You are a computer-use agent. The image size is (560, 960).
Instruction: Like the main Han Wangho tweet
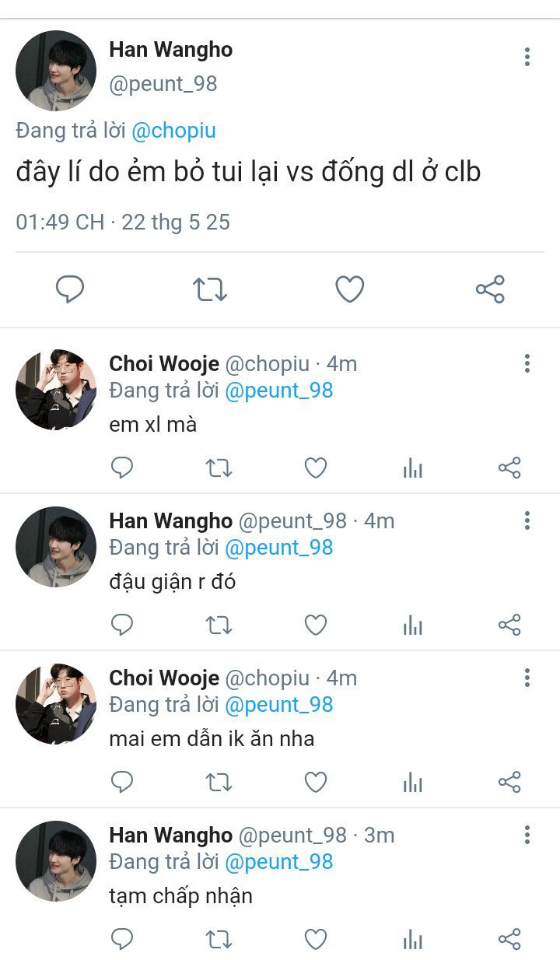point(350,289)
